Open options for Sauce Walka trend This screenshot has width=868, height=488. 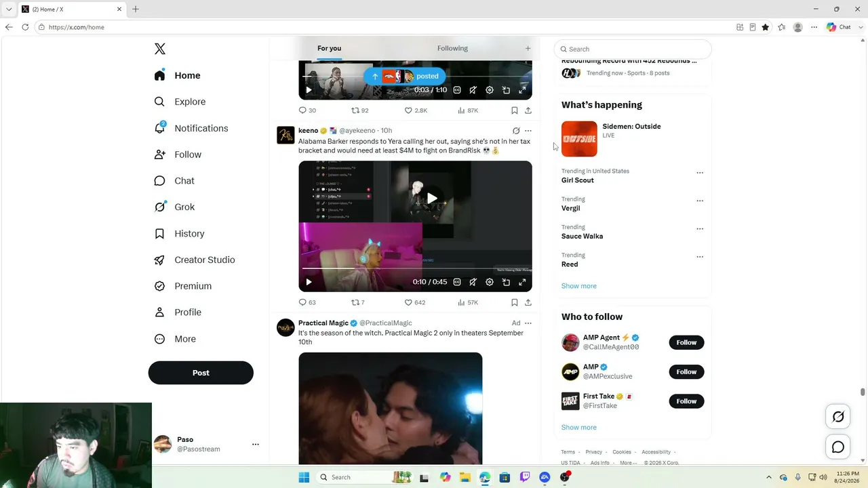[700, 228]
